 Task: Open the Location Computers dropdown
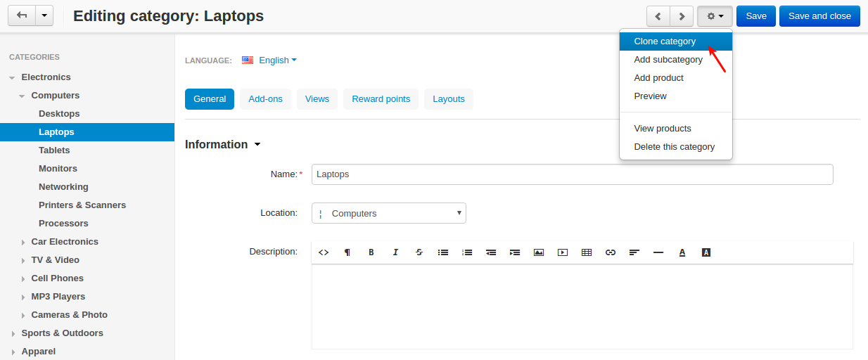389,213
